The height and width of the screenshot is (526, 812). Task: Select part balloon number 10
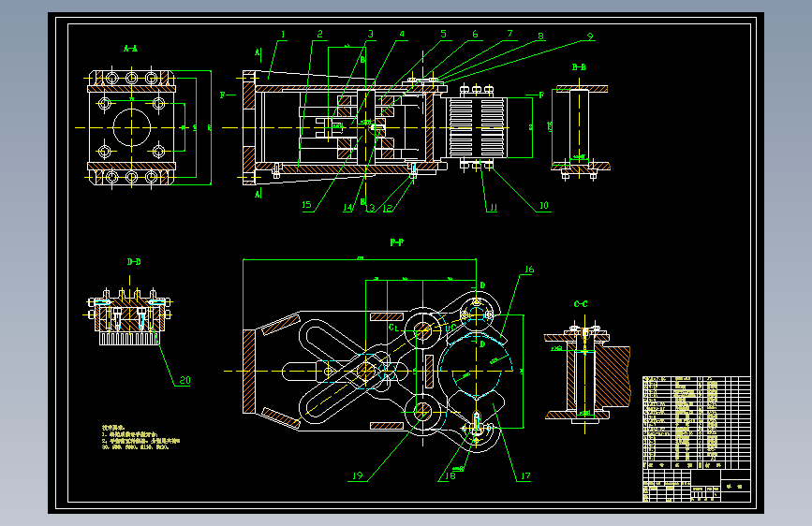point(544,206)
